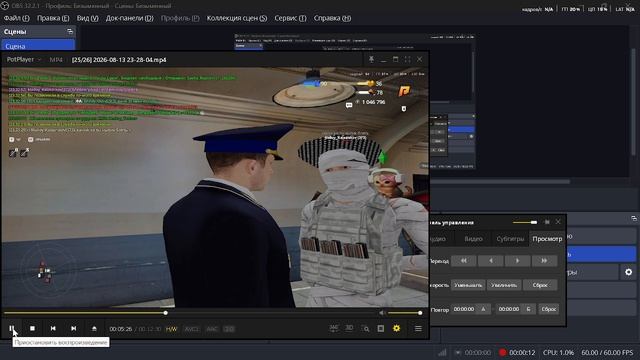The image size is (640, 360).
Task: Stop playback in PotPlayer
Action: [32, 328]
